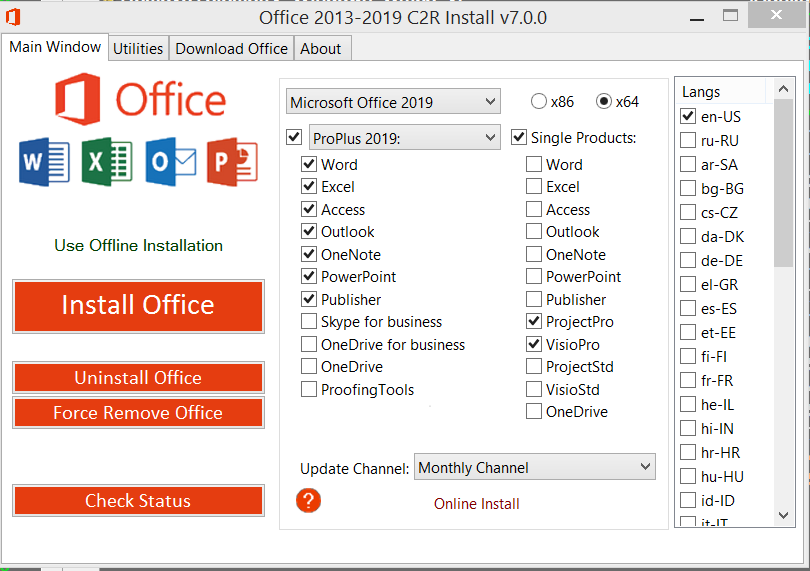Toggle the ProPlus 2019 suite checkbox
The height and width of the screenshot is (571, 810).
294,137
